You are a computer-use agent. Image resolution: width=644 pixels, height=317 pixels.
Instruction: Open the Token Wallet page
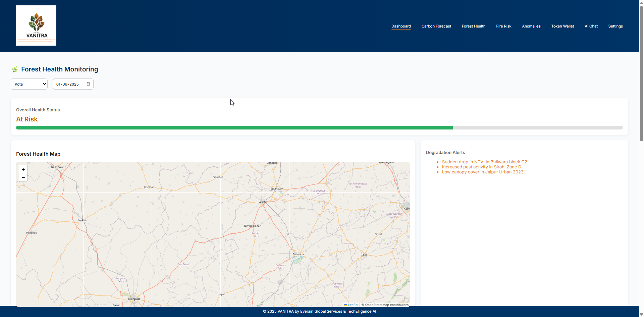[562, 26]
